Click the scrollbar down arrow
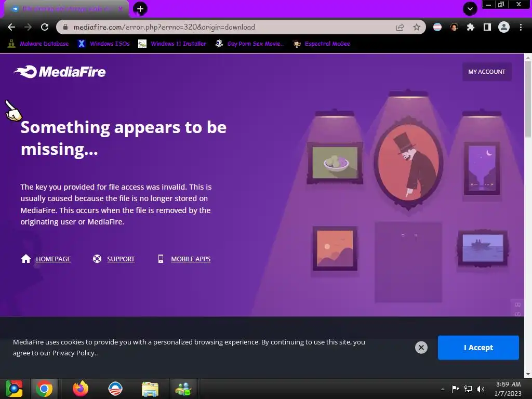Screen dimensions: 532x399 point(528,375)
